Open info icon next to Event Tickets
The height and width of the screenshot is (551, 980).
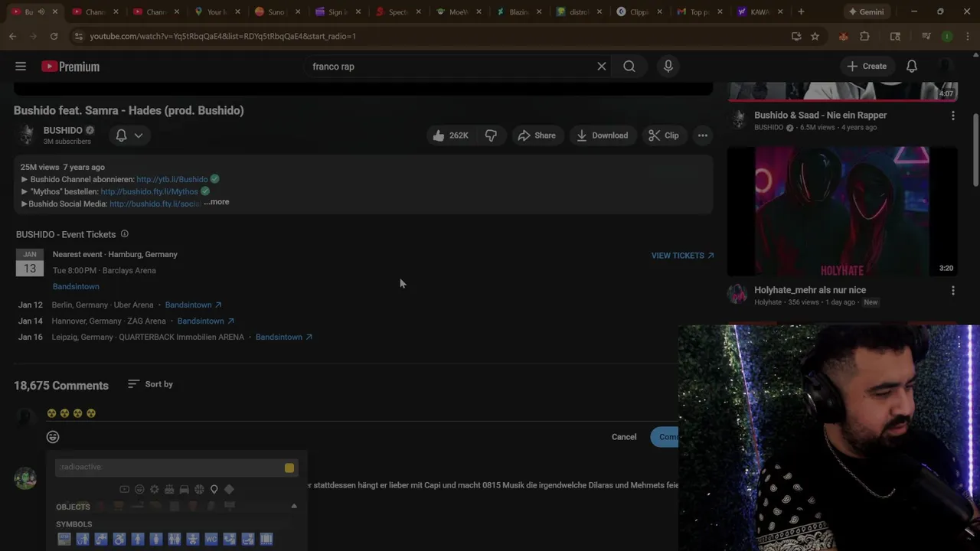[x=125, y=234]
